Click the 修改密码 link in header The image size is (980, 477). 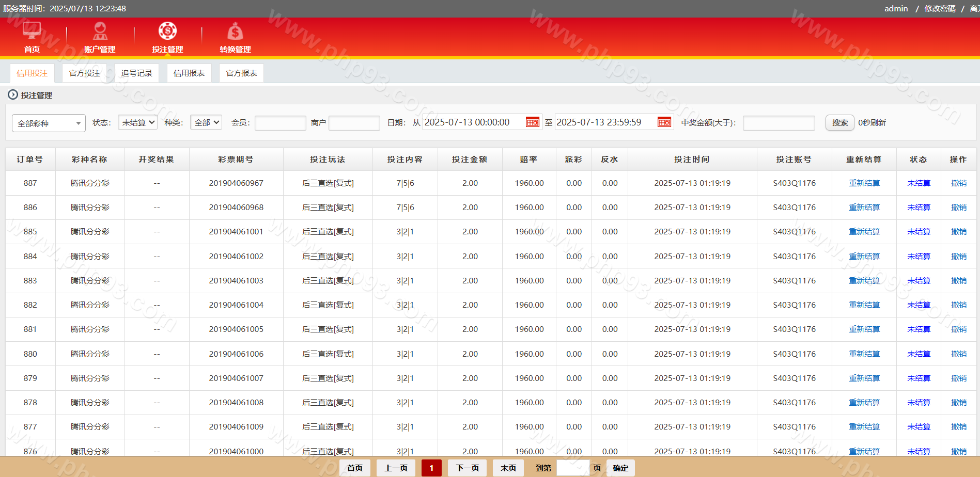pos(940,9)
